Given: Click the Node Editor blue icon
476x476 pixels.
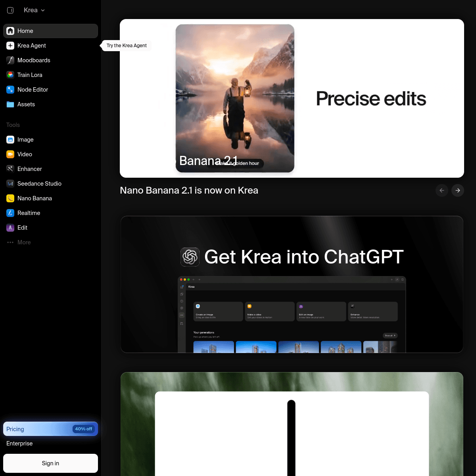Looking at the screenshot, I should coord(10,90).
